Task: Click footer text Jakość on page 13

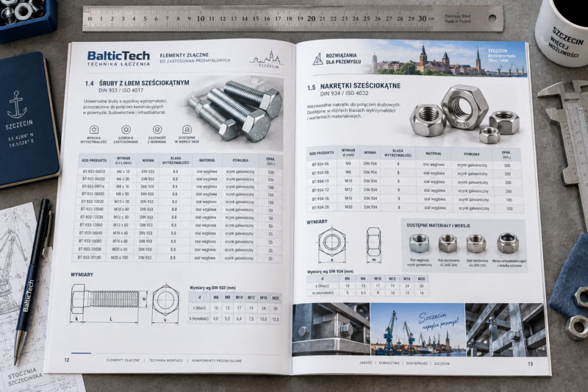Action: pos(365,363)
